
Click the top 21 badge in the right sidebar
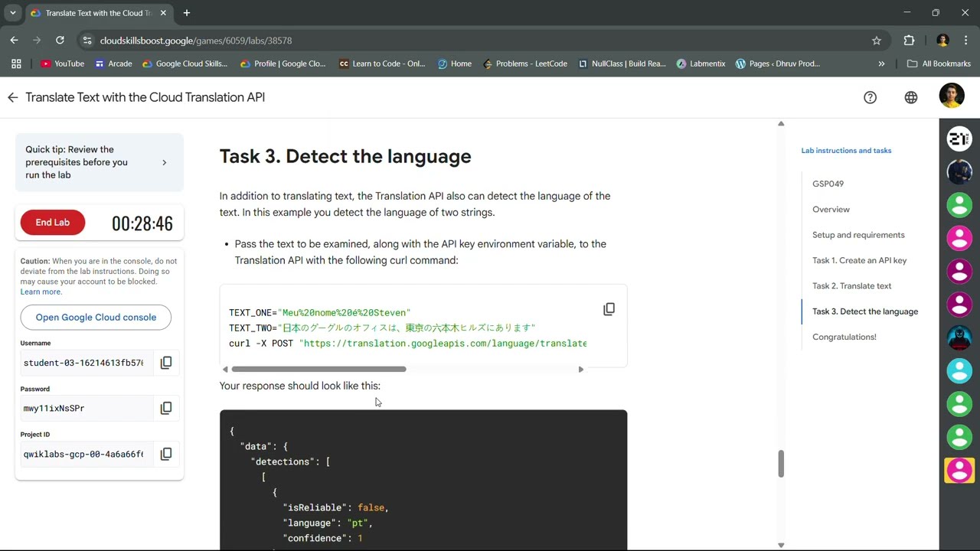[959, 139]
